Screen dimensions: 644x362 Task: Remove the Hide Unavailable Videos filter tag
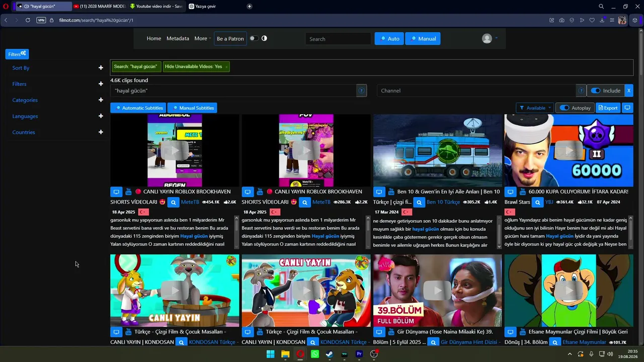(x=226, y=67)
